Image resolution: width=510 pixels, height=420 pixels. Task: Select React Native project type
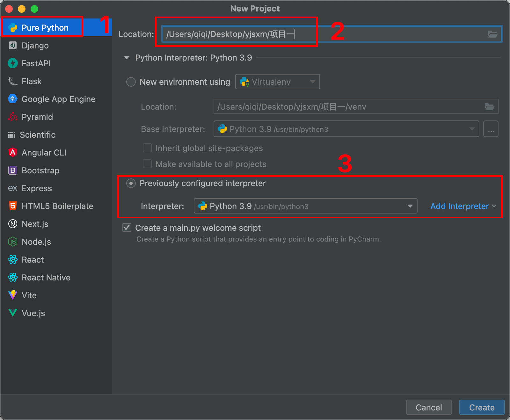(56, 277)
